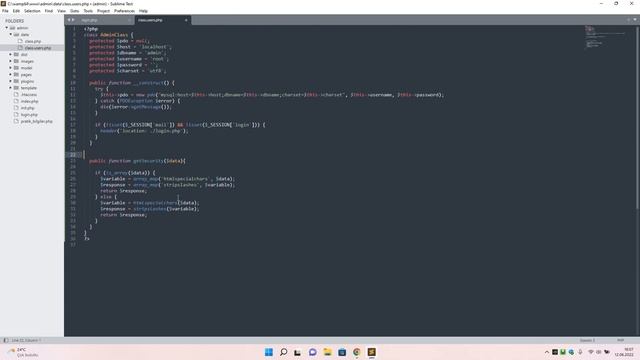Screen dimensions: 640x360
Task: Open the Selection menu
Action: 32,11
